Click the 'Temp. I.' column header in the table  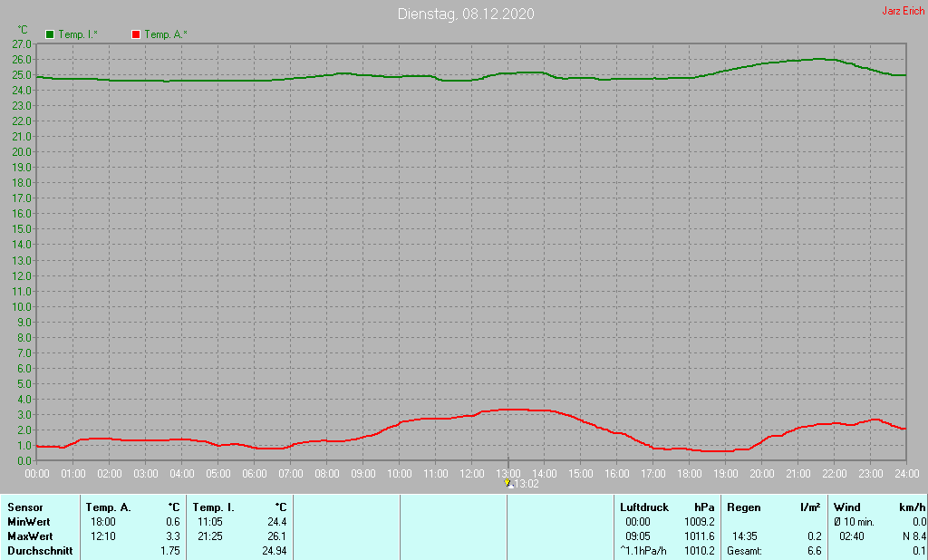pyautogui.click(x=213, y=507)
